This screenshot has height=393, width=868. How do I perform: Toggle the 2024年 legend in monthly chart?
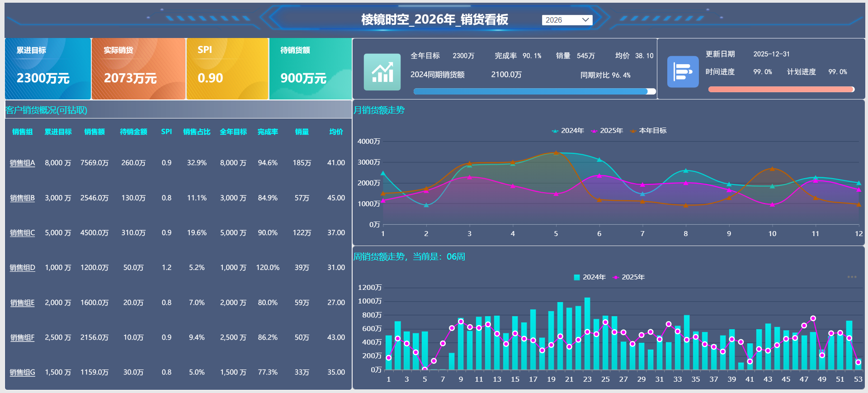pyautogui.click(x=568, y=131)
